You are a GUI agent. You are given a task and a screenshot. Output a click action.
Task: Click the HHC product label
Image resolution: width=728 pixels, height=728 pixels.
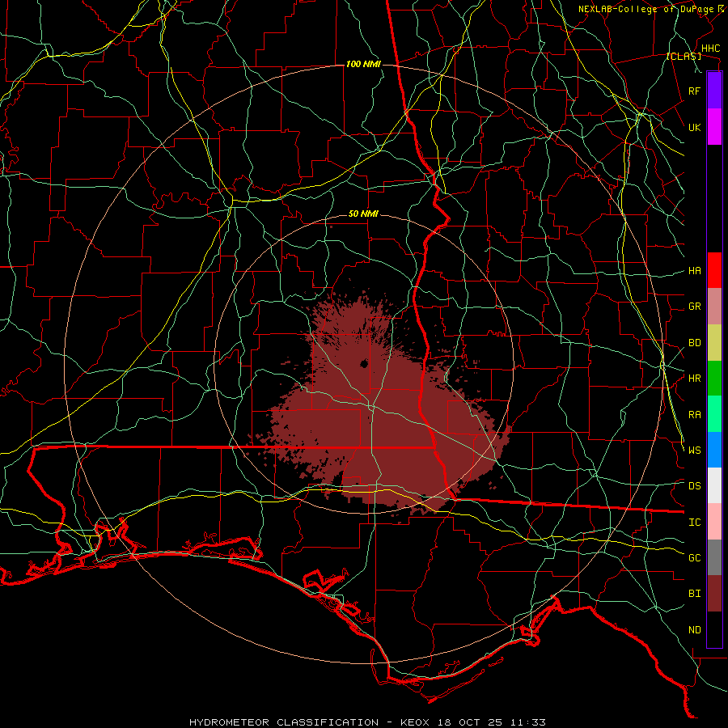pyautogui.click(x=710, y=49)
